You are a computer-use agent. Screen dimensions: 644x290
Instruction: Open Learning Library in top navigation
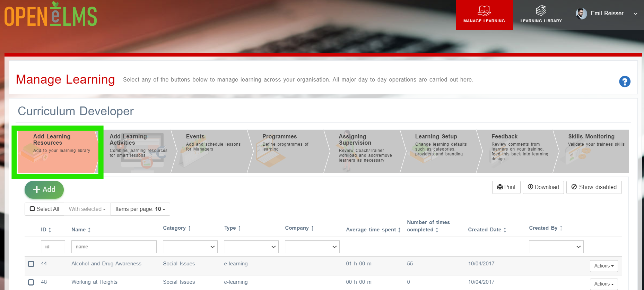click(x=541, y=15)
